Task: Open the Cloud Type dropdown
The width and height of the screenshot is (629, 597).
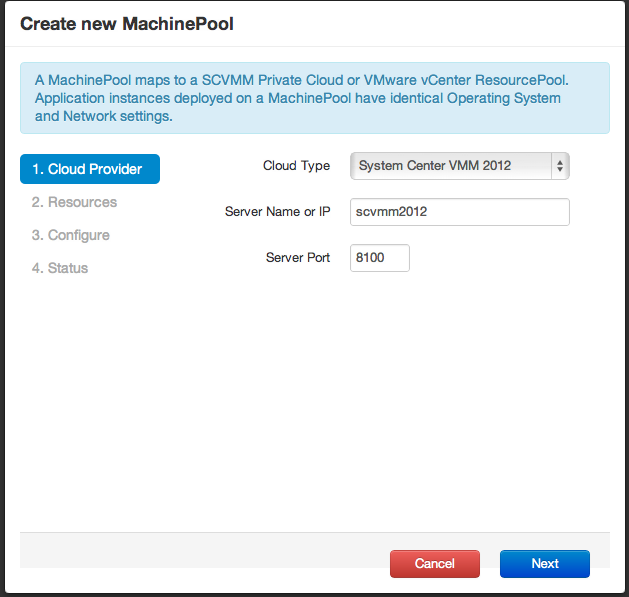Action: click(x=459, y=166)
